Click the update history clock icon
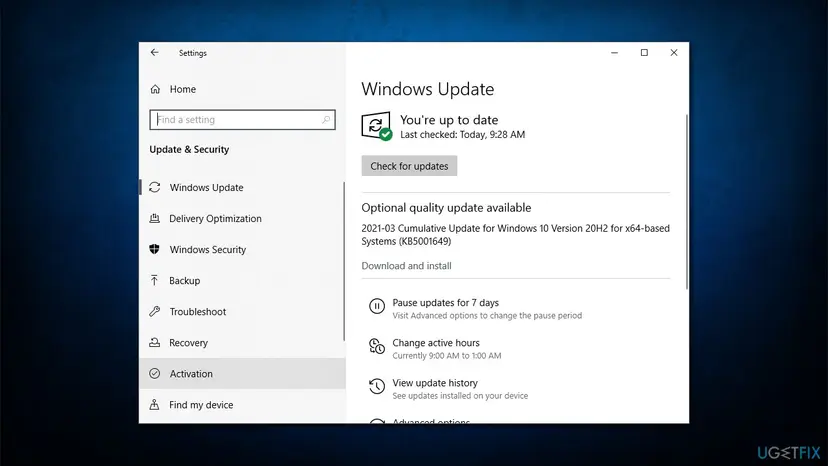This screenshot has width=828, height=466. (x=377, y=386)
